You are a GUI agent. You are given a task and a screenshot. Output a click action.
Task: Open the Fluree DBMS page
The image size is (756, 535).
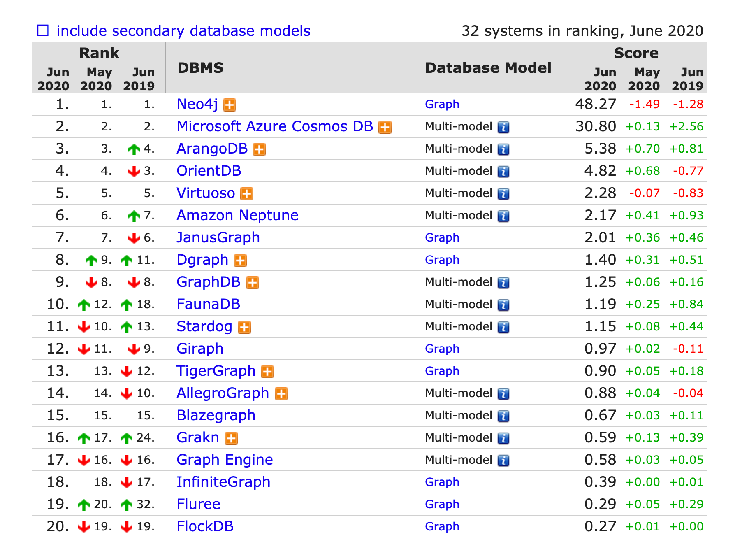click(198, 504)
